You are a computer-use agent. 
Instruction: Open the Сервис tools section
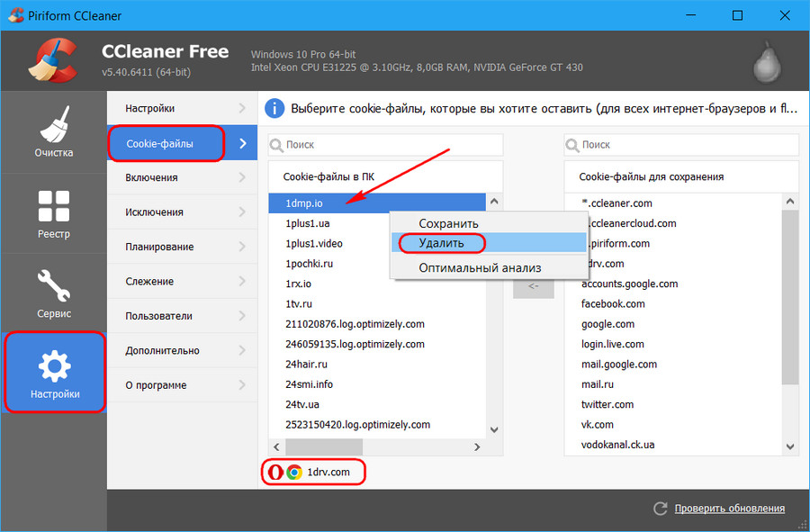pos(53,293)
